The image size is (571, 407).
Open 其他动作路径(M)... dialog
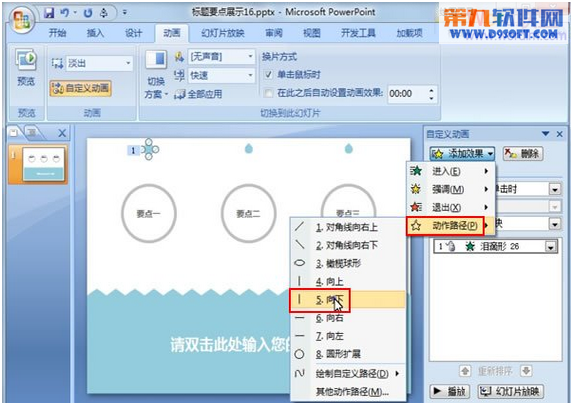click(348, 392)
